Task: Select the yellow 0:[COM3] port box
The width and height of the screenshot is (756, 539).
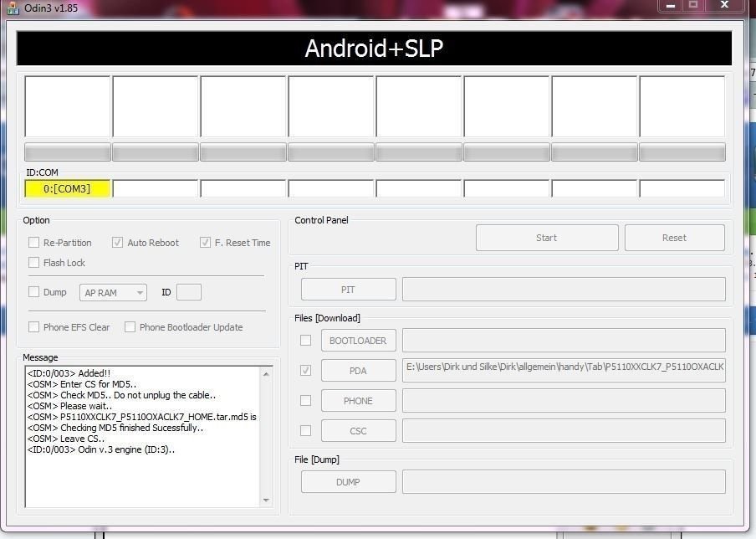Action: (68, 188)
